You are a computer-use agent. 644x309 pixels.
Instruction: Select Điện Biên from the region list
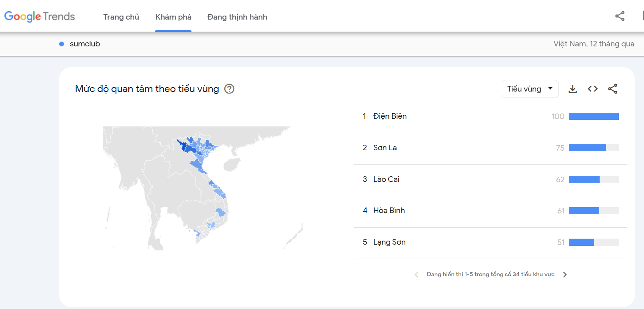(391, 116)
